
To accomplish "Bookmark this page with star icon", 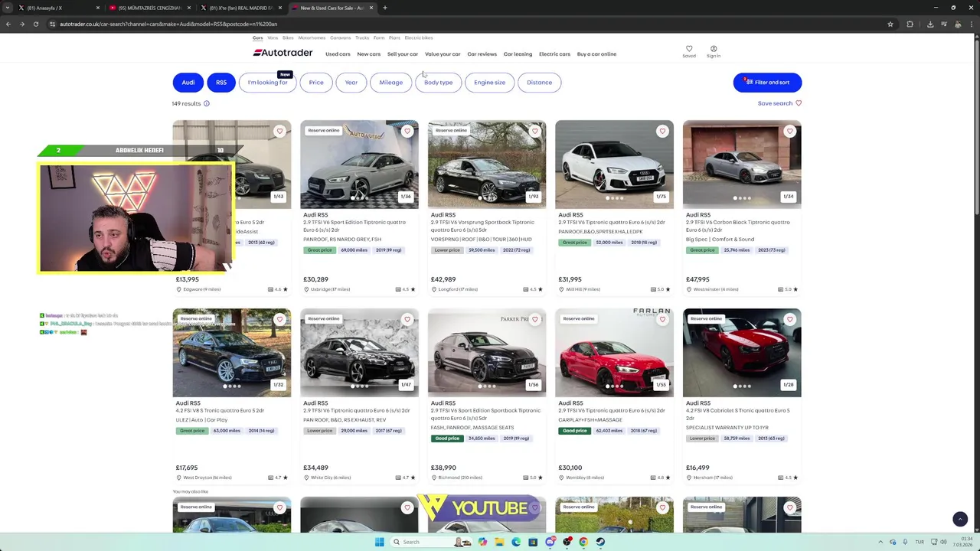I will click(890, 24).
